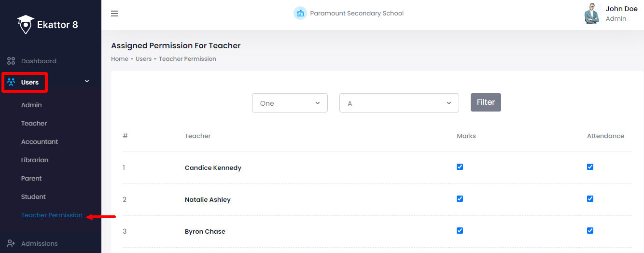Viewport: 644px width, 253px height.
Task: Open the Teacher submenu item
Action: click(34, 124)
